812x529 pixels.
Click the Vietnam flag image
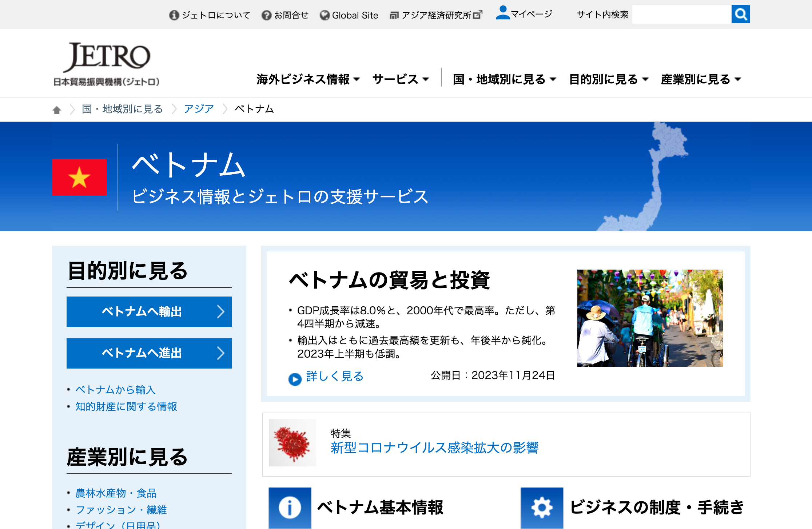[79, 177]
